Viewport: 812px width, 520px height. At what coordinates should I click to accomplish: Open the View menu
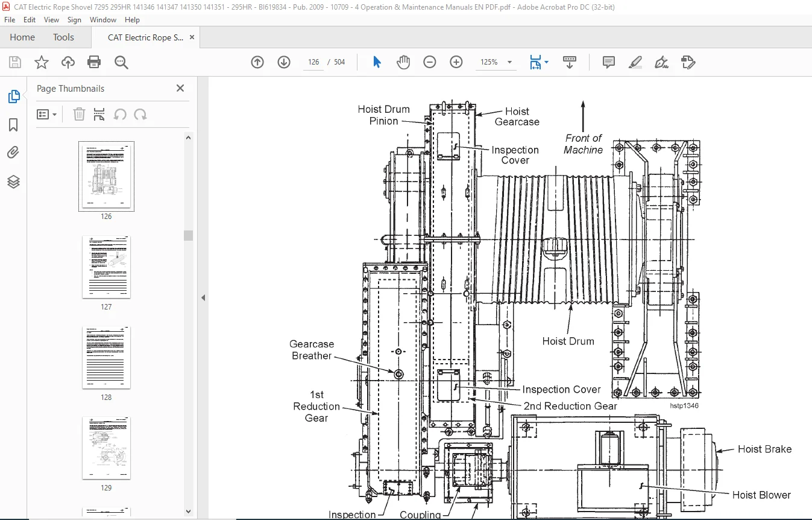[52, 20]
